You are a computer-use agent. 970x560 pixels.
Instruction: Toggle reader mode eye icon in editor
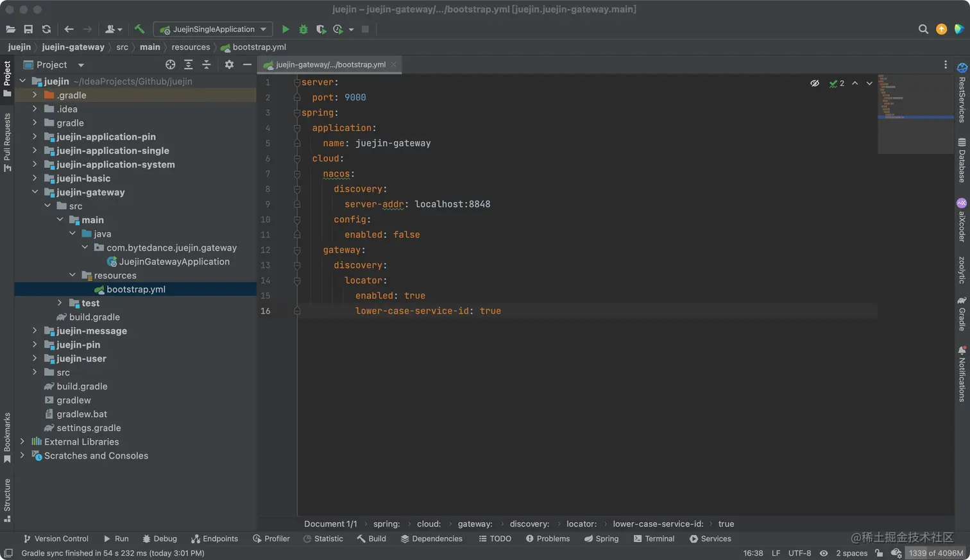(x=815, y=83)
